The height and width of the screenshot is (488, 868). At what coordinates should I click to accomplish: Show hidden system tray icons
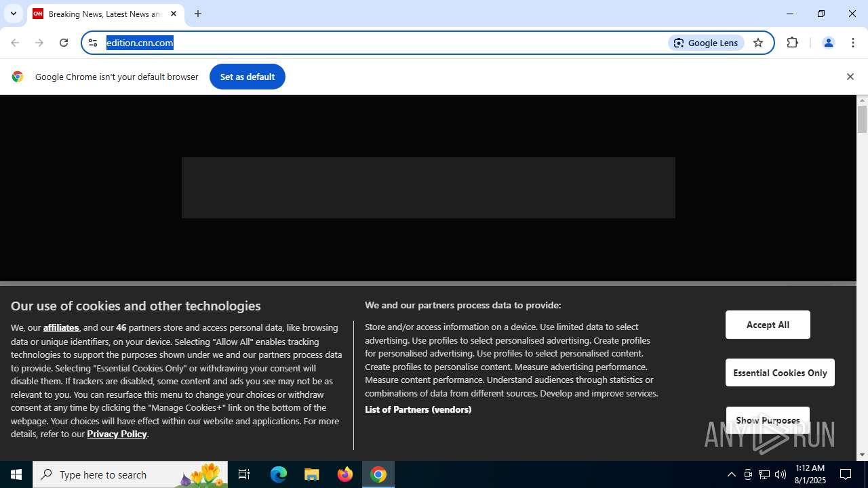pos(731,474)
